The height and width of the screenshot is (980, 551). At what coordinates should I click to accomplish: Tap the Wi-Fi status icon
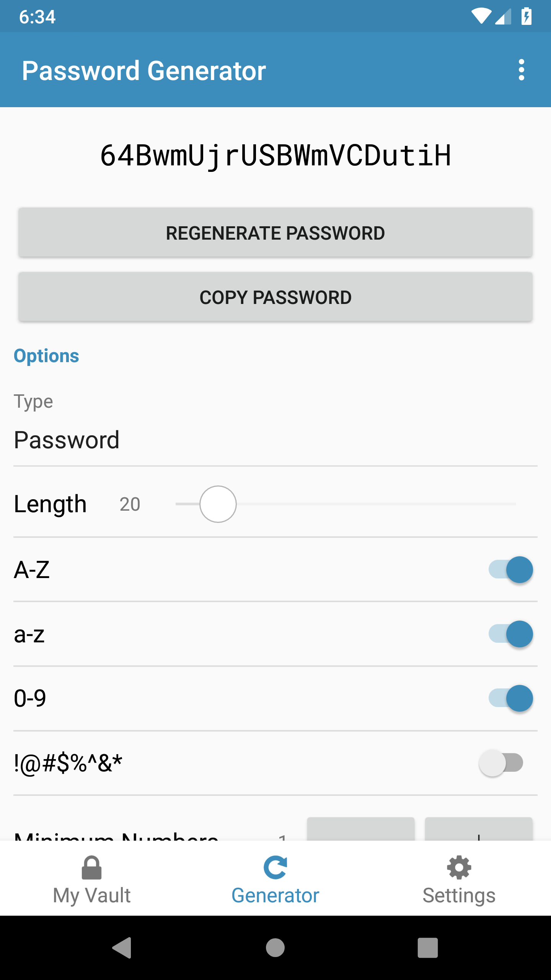click(481, 16)
